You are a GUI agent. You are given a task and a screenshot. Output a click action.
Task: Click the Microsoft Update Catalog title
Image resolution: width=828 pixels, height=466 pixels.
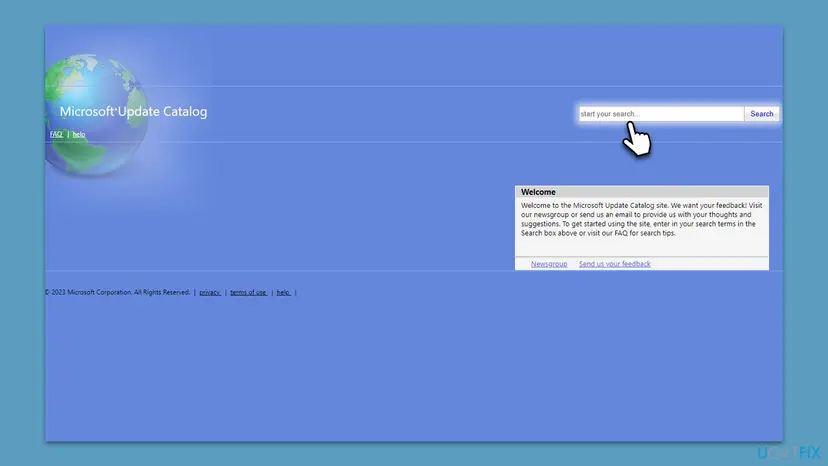click(x=133, y=111)
